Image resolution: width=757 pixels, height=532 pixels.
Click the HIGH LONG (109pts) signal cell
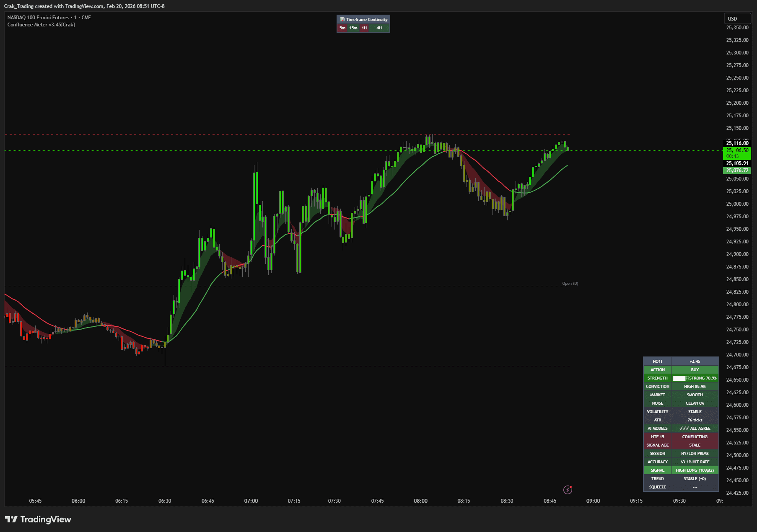click(x=695, y=470)
